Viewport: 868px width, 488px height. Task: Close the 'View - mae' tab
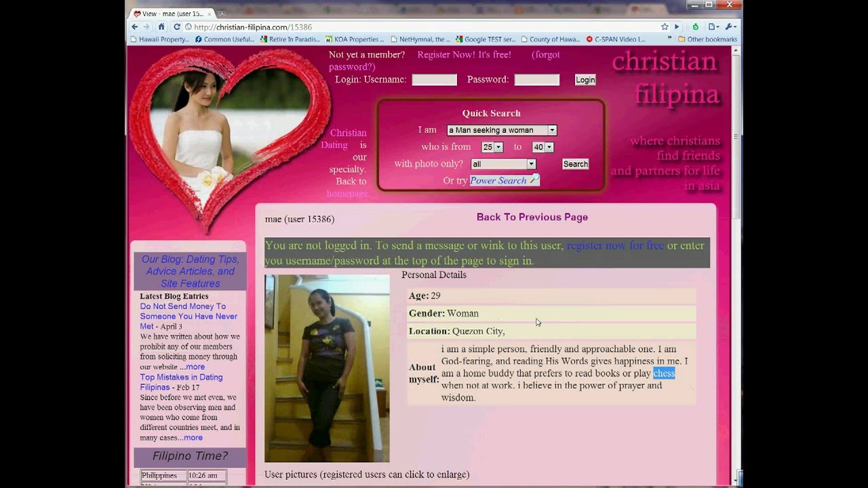click(x=209, y=14)
